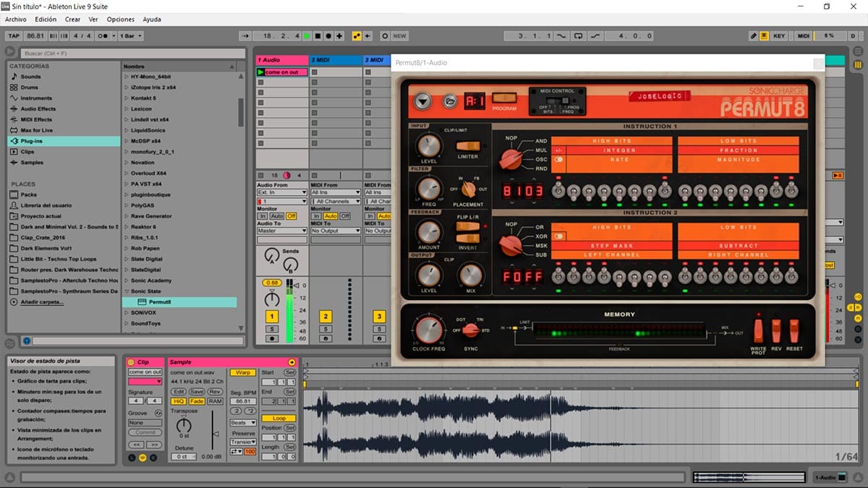Screen dimensions: 868x488
Task: Toggle the metronome button
Action: click(x=106, y=35)
